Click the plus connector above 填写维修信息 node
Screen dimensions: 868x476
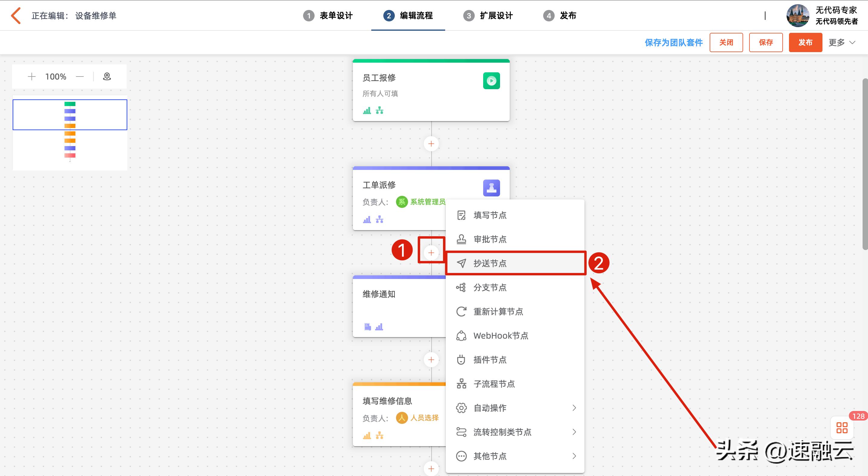click(x=431, y=359)
